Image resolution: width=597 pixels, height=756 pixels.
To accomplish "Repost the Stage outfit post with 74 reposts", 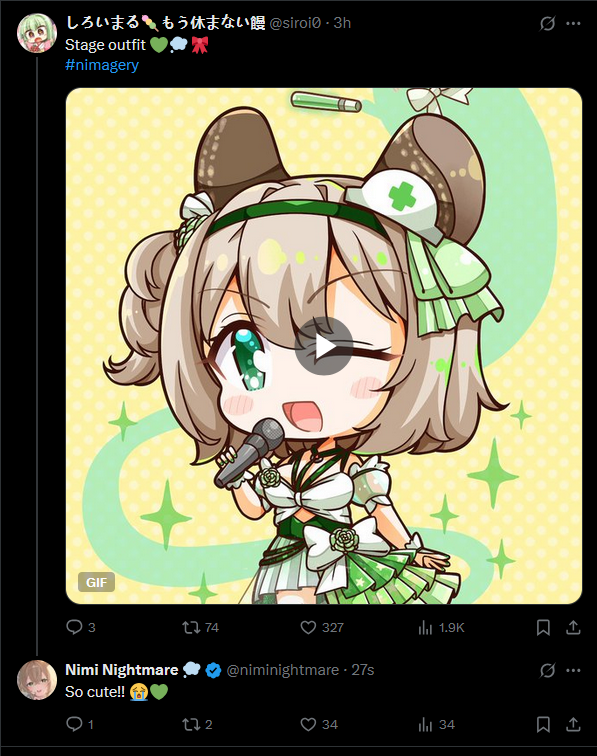I will [191, 627].
